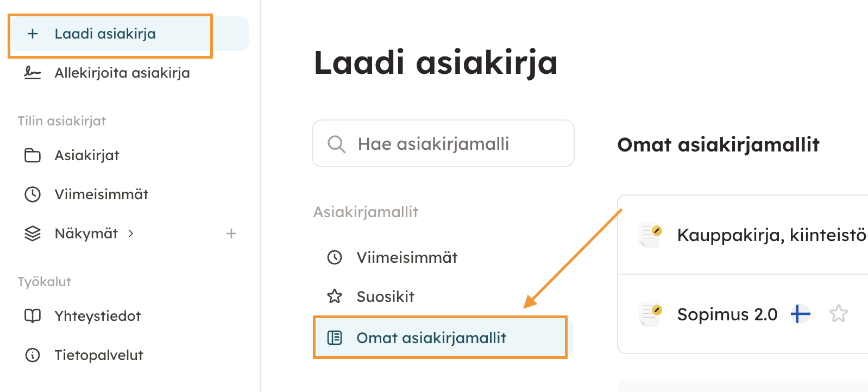The height and width of the screenshot is (392, 868).
Task: Open the Asiakirjat folder icon
Action: (x=33, y=155)
